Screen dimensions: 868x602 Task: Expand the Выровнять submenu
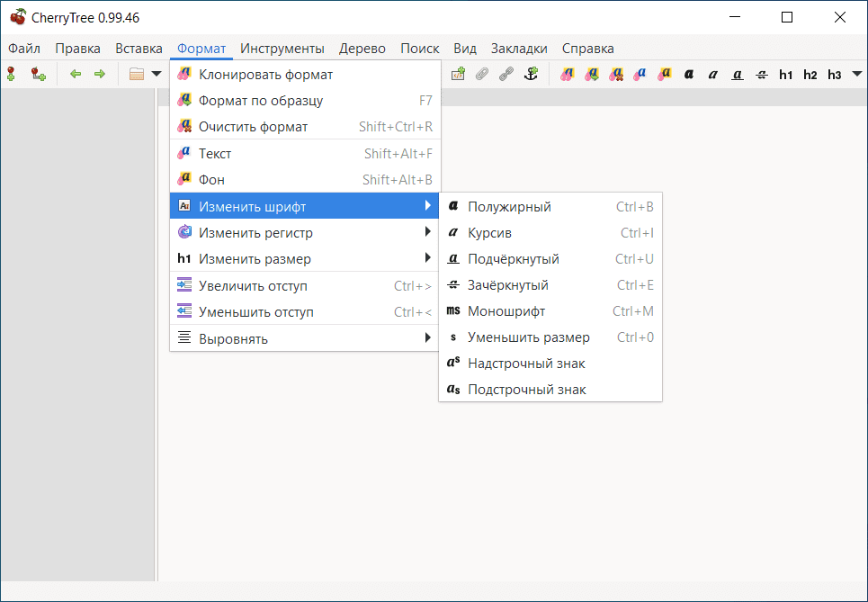(x=305, y=338)
